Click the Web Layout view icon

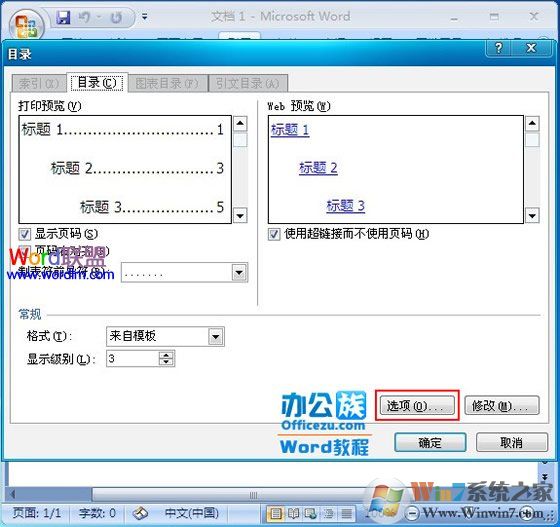click(x=310, y=513)
